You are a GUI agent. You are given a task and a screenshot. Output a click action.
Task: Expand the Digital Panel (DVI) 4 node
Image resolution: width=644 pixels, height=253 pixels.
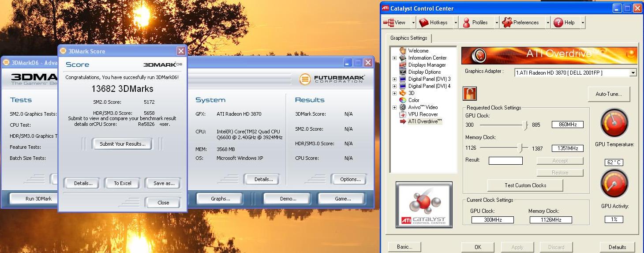click(394, 86)
